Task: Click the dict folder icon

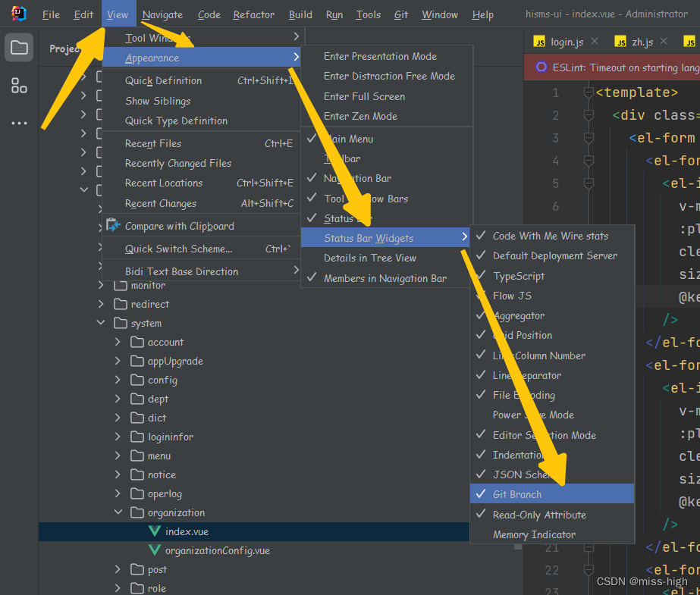Action: click(x=137, y=418)
